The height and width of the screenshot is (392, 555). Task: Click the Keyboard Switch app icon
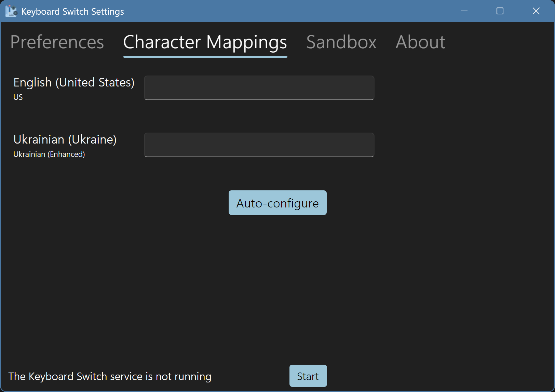(x=11, y=11)
